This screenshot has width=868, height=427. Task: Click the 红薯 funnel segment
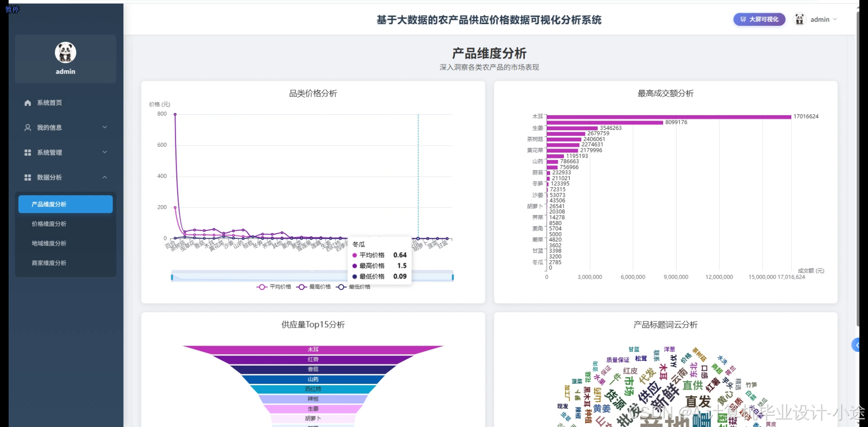pyautogui.click(x=313, y=359)
